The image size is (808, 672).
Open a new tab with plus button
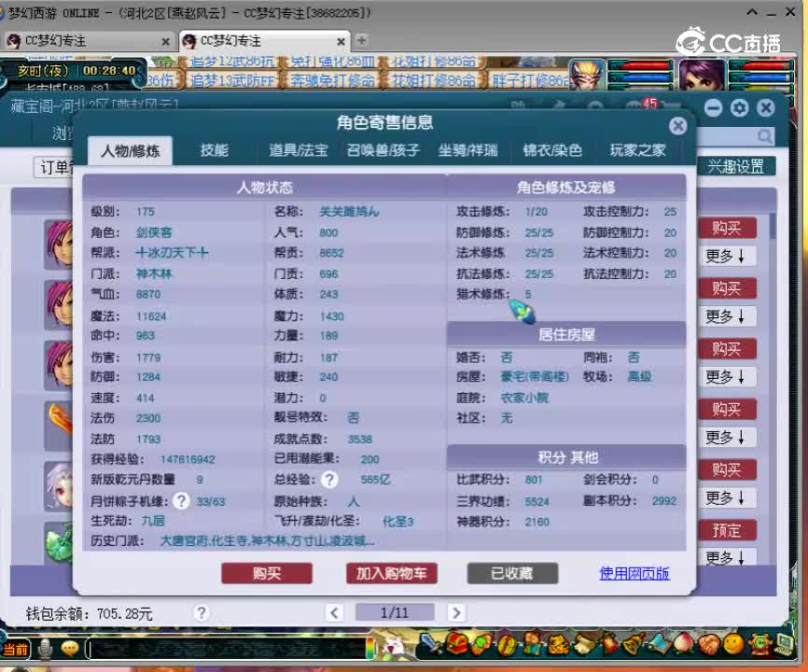pos(362,40)
